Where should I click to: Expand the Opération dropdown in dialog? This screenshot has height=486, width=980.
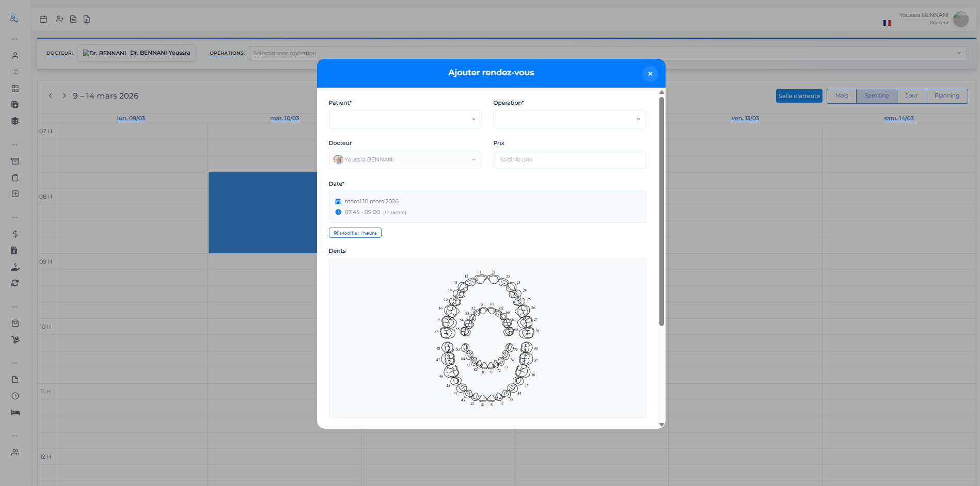tap(569, 119)
